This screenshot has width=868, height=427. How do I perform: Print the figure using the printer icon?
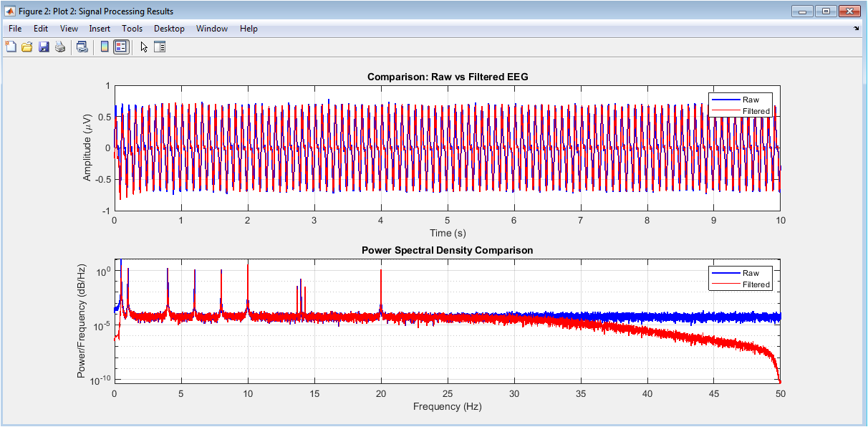pyautogui.click(x=60, y=47)
